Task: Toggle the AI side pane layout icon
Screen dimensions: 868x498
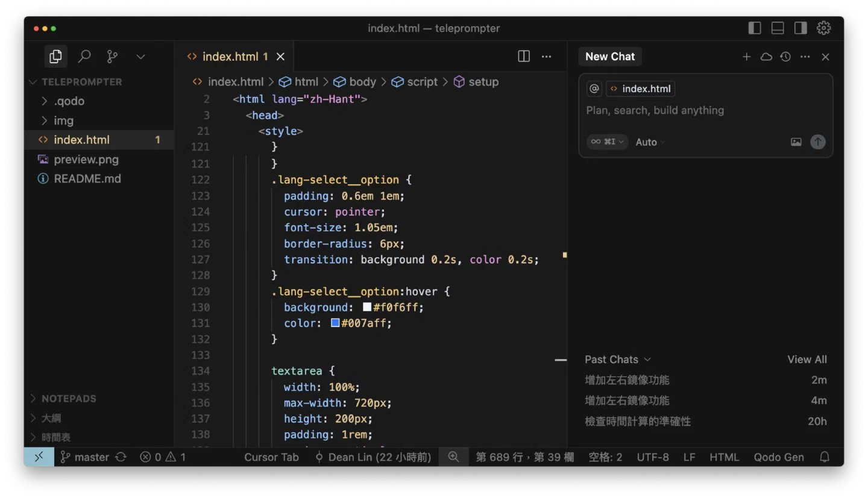Action: point(800,28)
